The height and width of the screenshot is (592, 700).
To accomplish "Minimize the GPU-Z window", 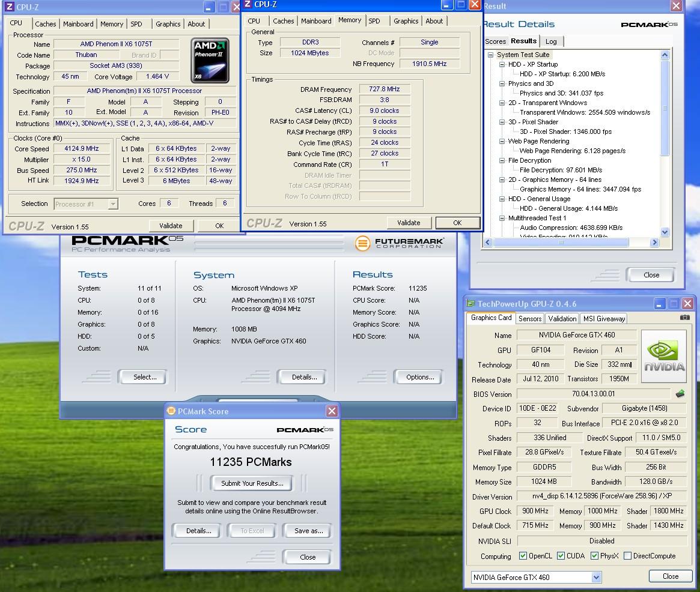I will (x=659, y=304).
